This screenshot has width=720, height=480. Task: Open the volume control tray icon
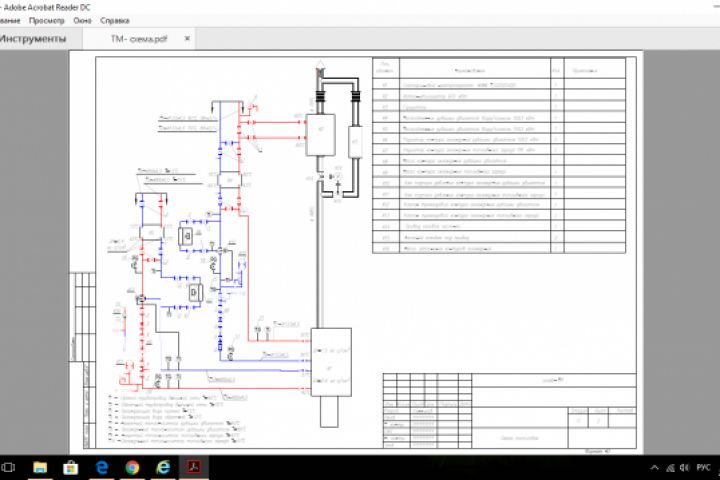click(x=685, y=468)
